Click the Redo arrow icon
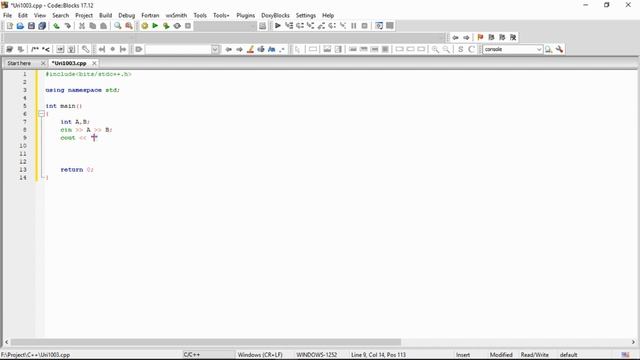The image size is (640, 360). [67, 26]
